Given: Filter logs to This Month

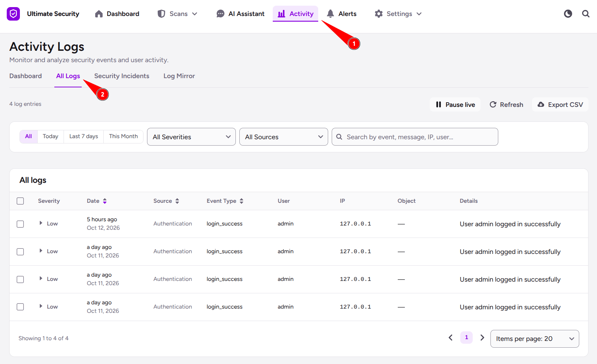Looking at the screenshot, I should [x=123, y=136].
